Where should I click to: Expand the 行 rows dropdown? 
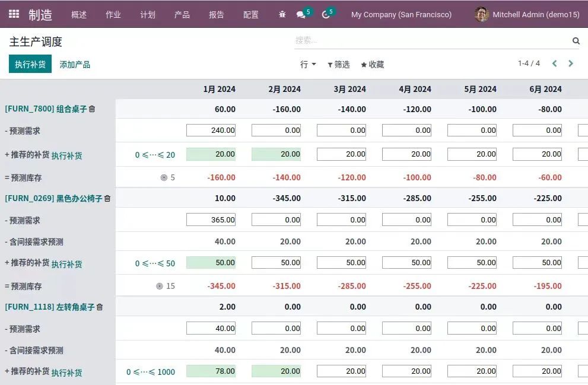307,65
